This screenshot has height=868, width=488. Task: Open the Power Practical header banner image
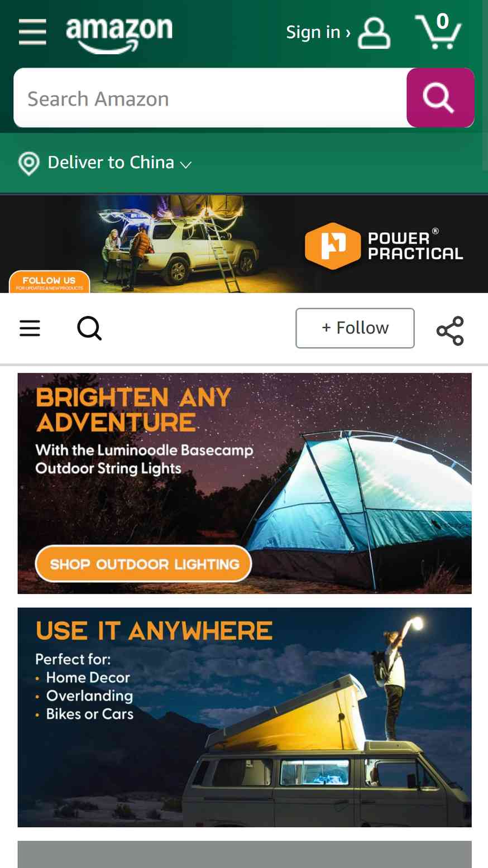click(244, 244)
